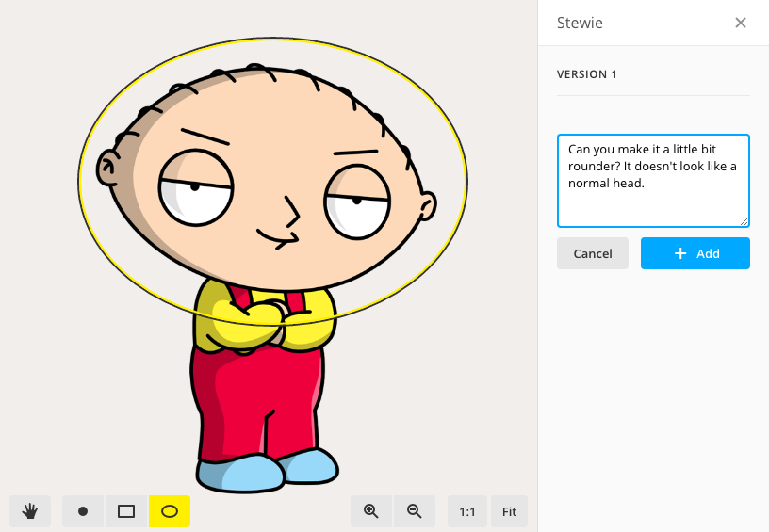Click the textarea resize handle

coord(744,221)
